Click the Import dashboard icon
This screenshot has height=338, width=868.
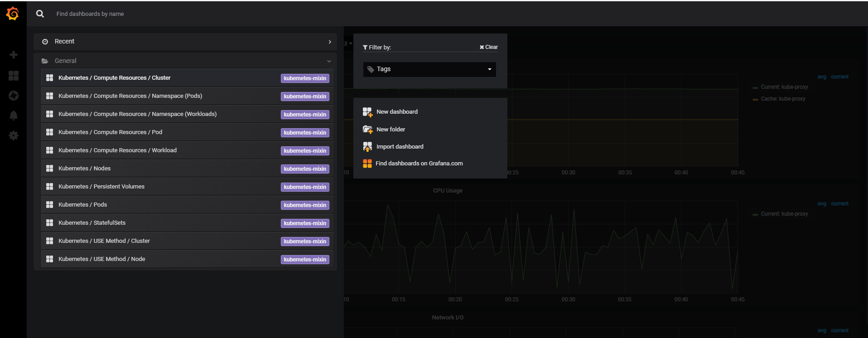click(x=367, y=147)
